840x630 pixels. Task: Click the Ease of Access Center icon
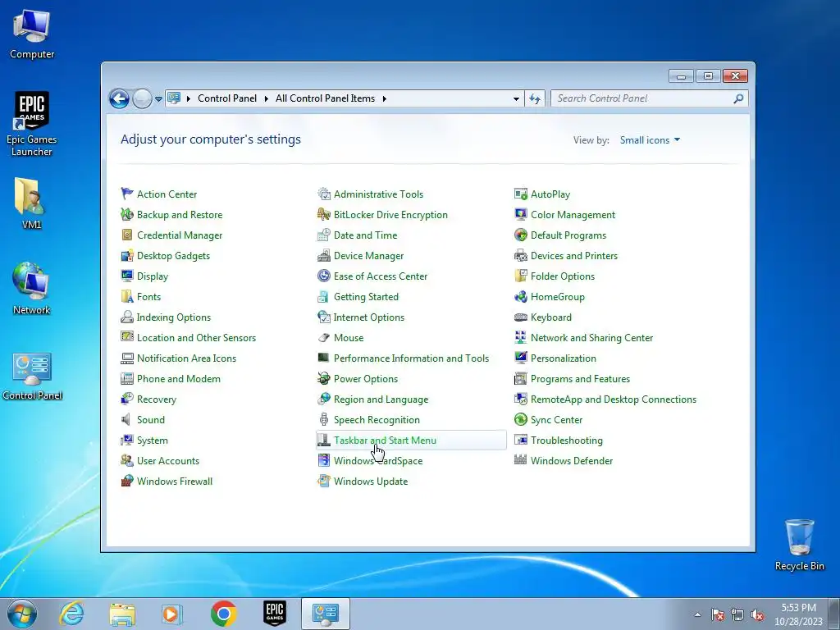[x=323, y=276]
